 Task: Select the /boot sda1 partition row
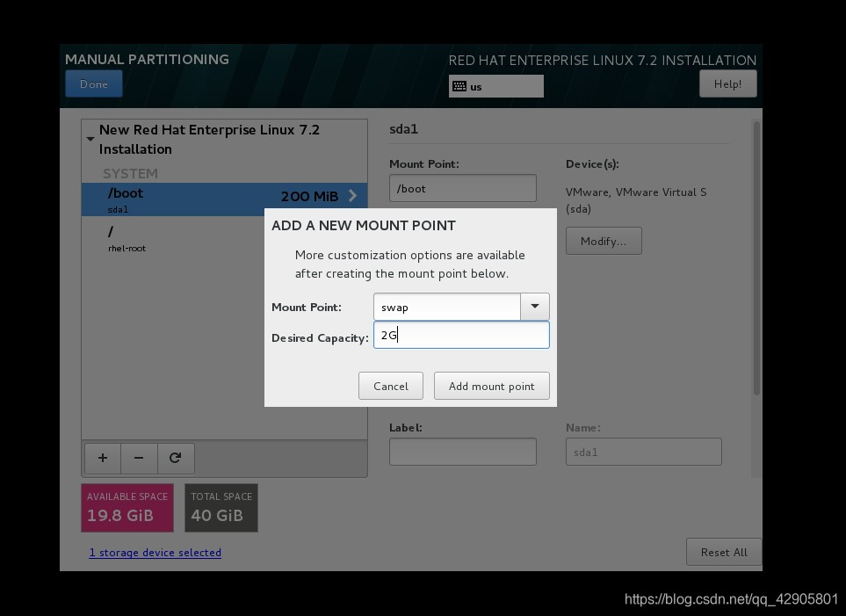tap(224, 199)
